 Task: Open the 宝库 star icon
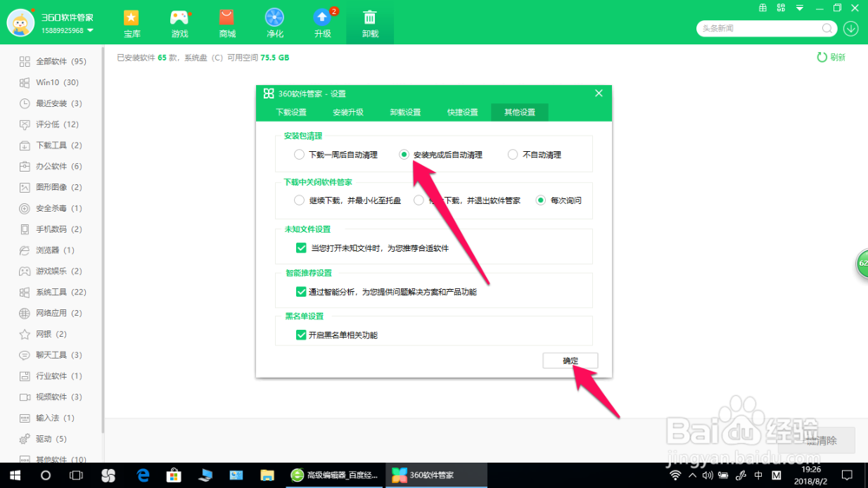[x=132, y=18]
